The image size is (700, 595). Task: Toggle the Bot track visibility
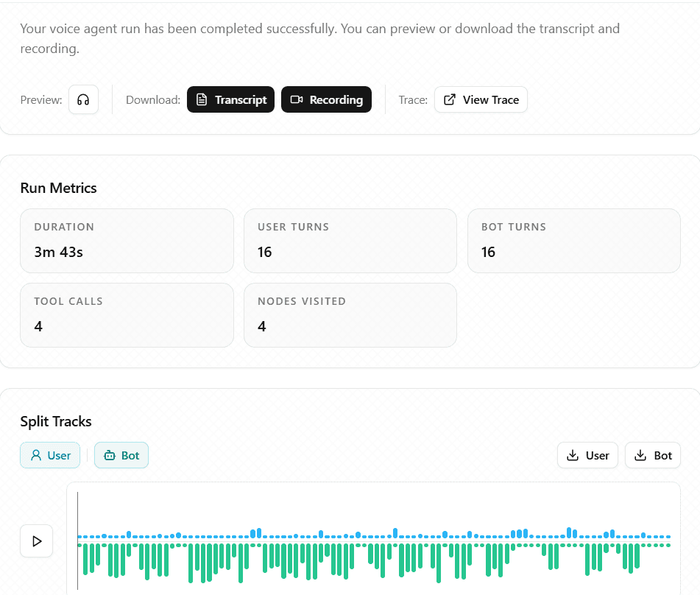pyautogui.click(x=121, y=455)
